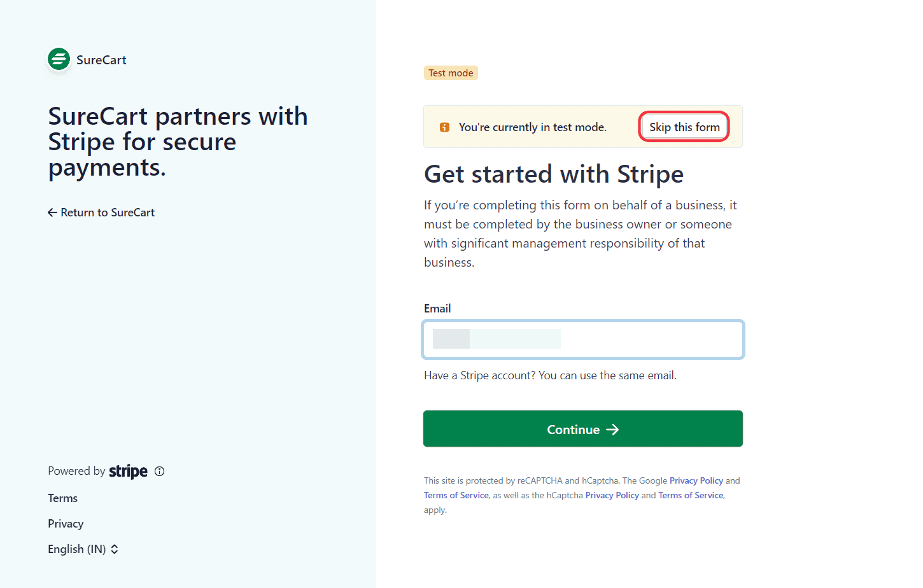Click inside the Email input field
The width and height of the screenshot is (923, 588).
(x=582, y=339)
